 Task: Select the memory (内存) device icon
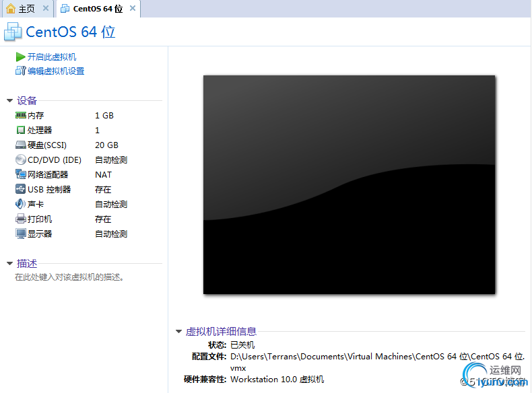21,115
